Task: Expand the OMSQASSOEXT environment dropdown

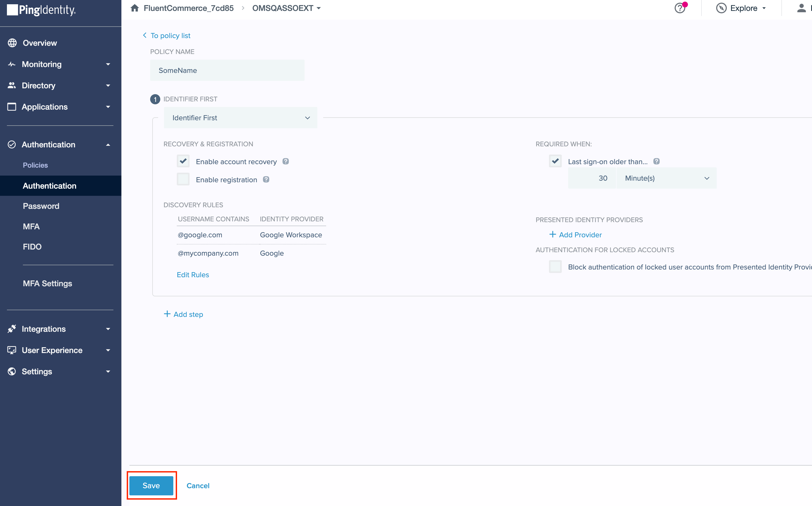Action: (x=286, y=8)
